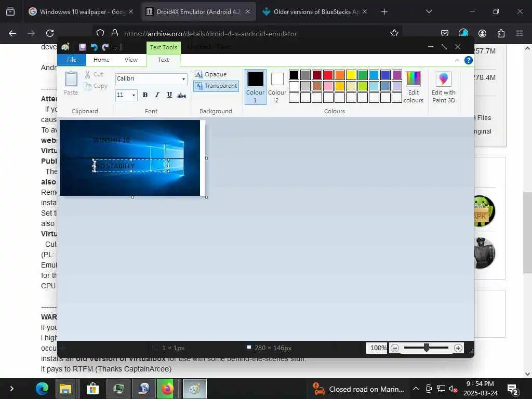532x399 pixels.
Task: Open the Customize Quick Access Toolbar dropdown
Action: pyautogui.click(x=115, y=47)
